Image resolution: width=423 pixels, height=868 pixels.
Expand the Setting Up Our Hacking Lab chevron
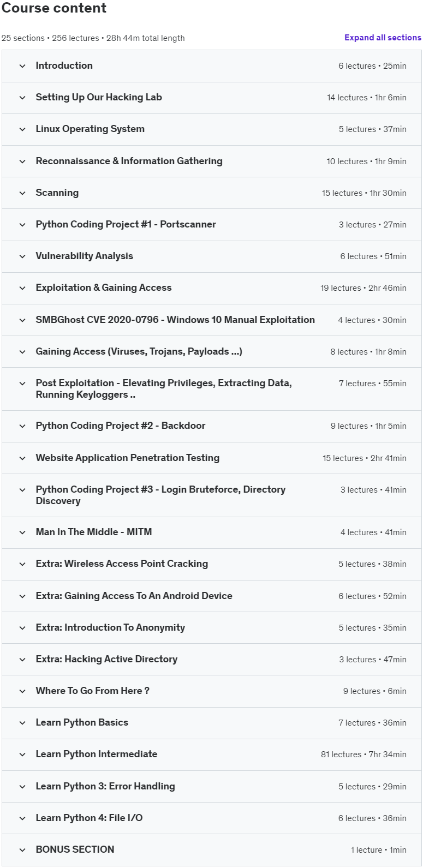point(22,98)
